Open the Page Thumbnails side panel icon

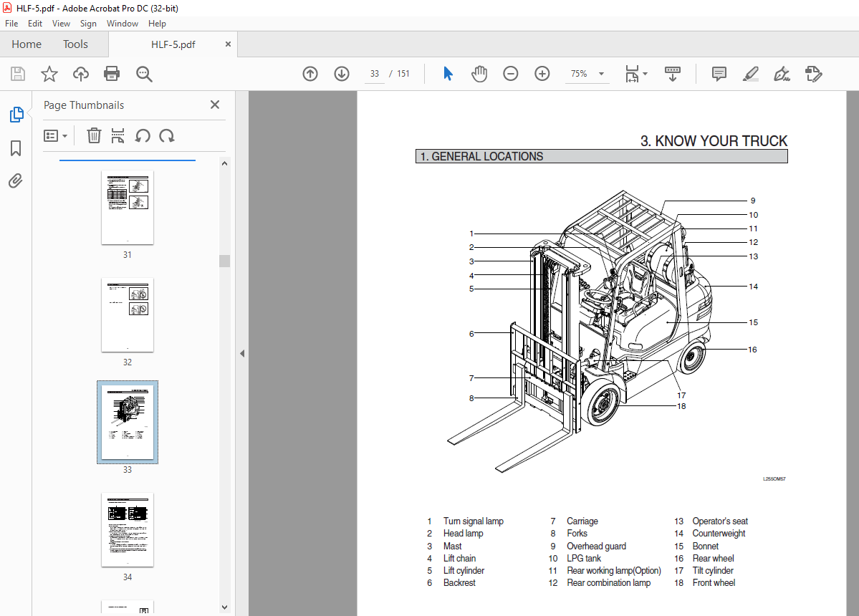pos(16,115)
